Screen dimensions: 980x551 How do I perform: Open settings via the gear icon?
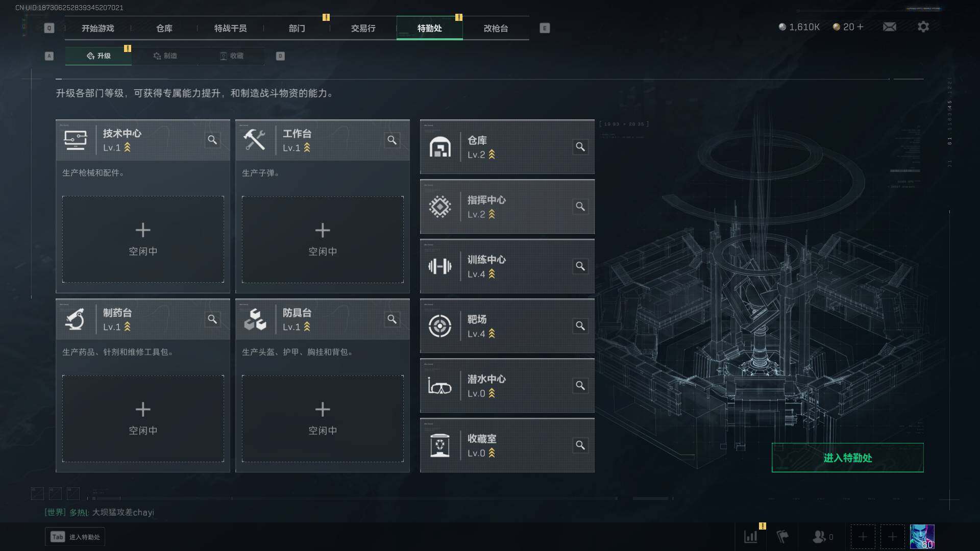click(x=923, y=27)
